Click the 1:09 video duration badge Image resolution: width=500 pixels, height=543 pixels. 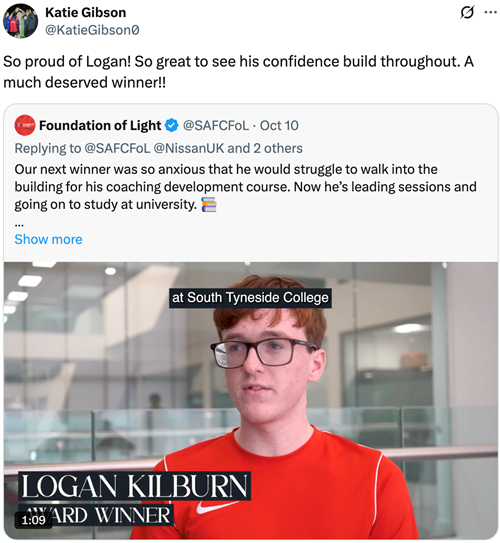click(x=33, y=520)
